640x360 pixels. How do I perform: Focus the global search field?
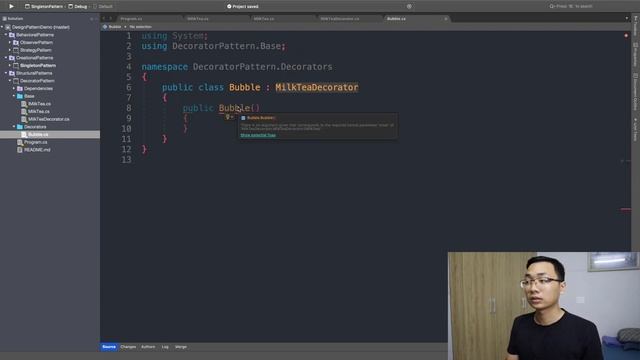tap(571, 6)
